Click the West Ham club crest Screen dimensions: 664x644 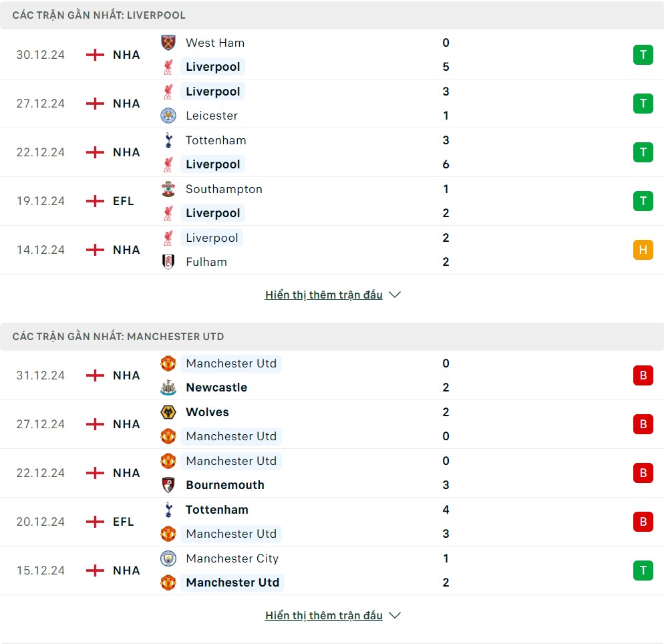point(168,43)
